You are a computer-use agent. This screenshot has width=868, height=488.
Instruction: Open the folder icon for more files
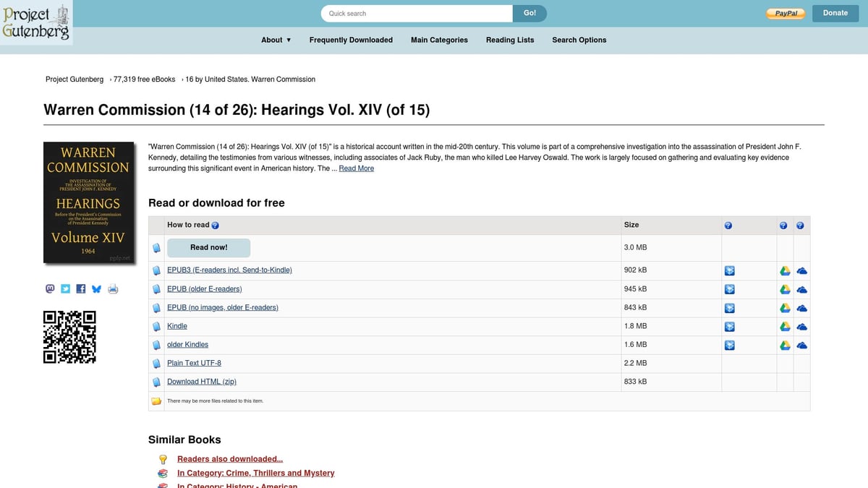[156, 401]
